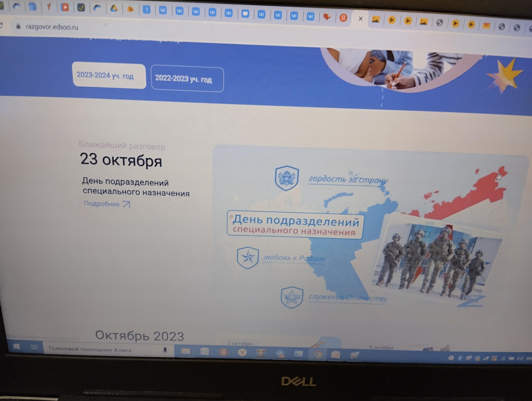
Task: Open the Google Chrome taskbar icon
Action: (x=318, y=355)
